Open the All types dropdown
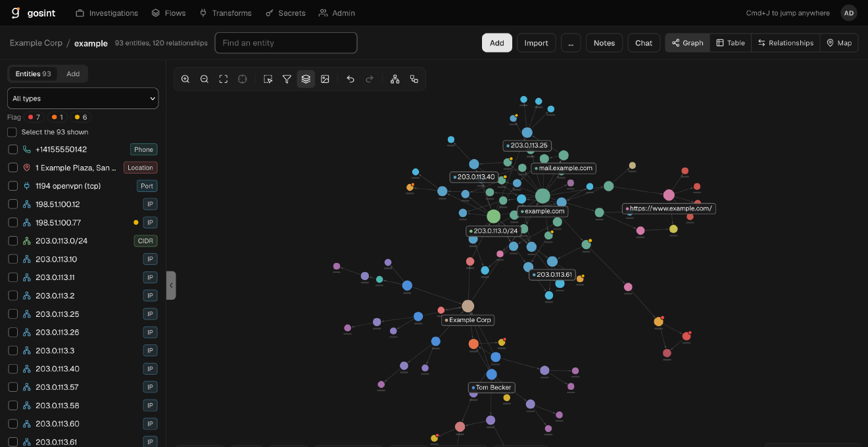The image size is (868, 447). tap(83, 99)
